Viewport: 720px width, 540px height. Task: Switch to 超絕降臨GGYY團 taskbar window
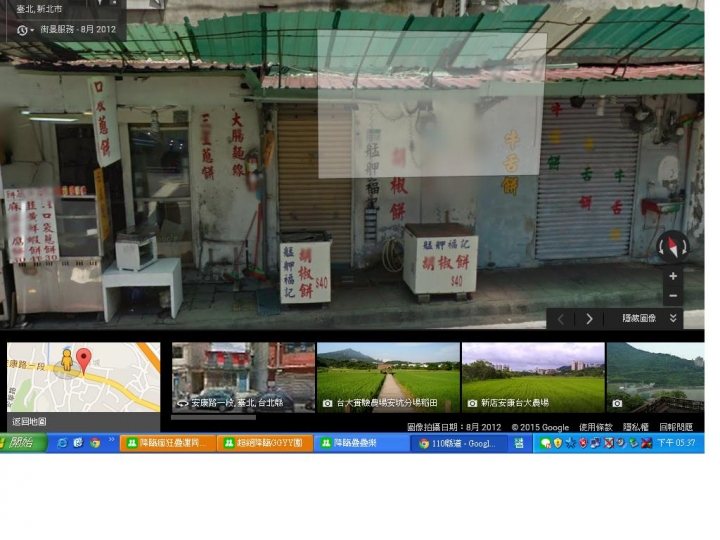pos(265,443)
